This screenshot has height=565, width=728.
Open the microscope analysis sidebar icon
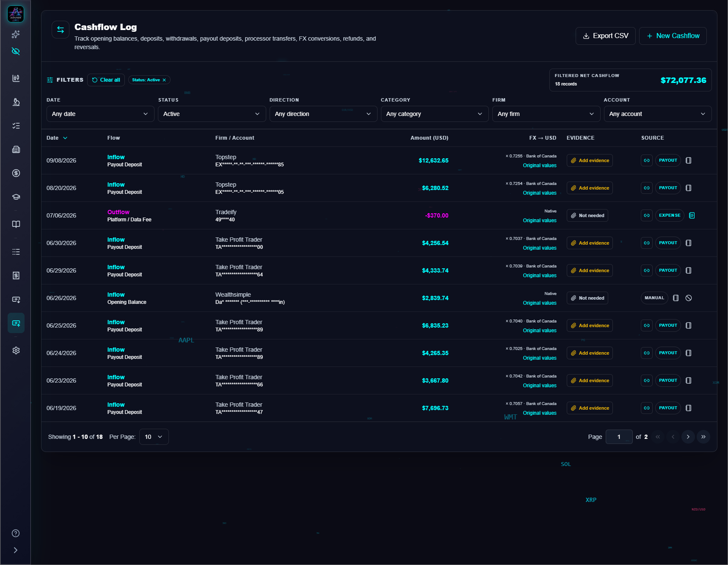16,102
